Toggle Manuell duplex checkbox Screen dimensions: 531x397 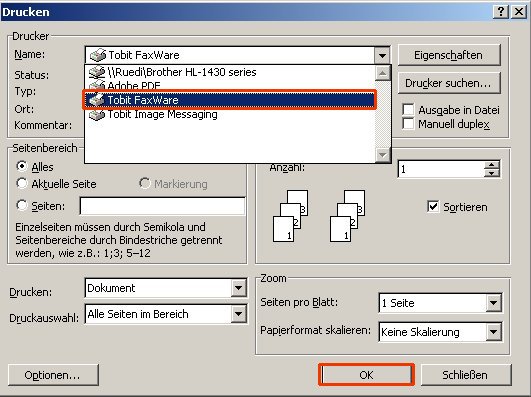pyautogui.click(x=408, y=124)
